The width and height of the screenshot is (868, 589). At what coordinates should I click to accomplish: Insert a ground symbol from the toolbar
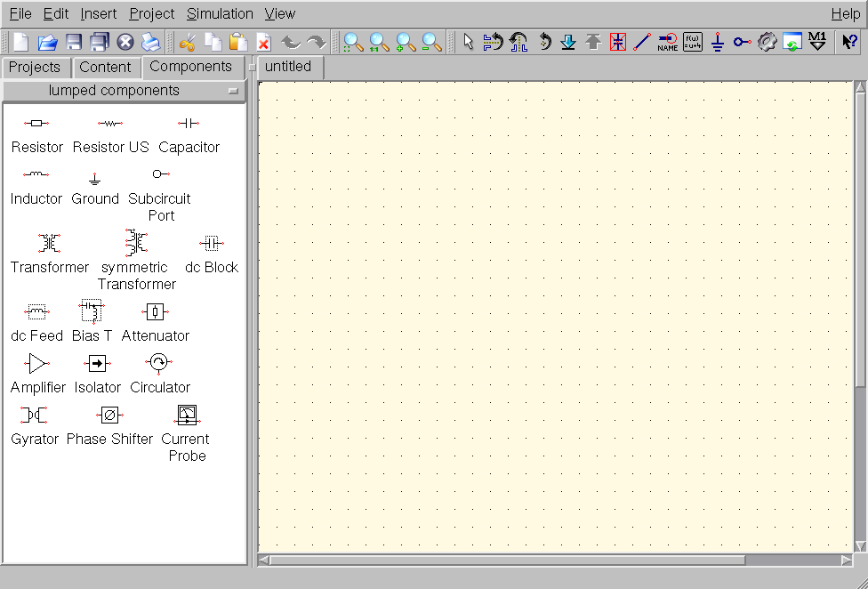click(718, 42)
